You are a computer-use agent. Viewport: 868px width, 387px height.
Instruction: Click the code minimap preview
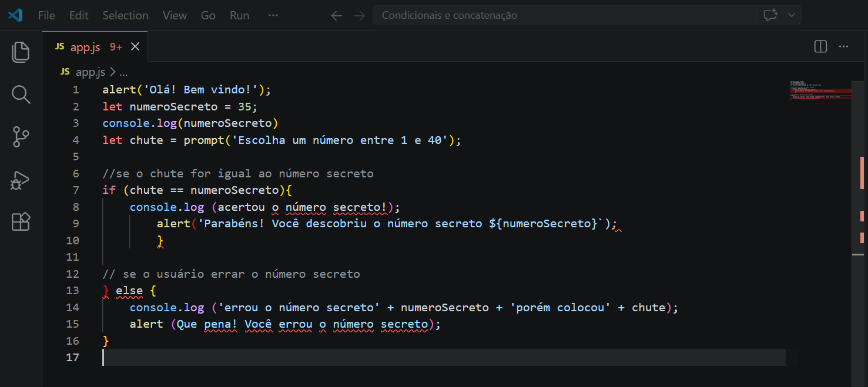820,90
